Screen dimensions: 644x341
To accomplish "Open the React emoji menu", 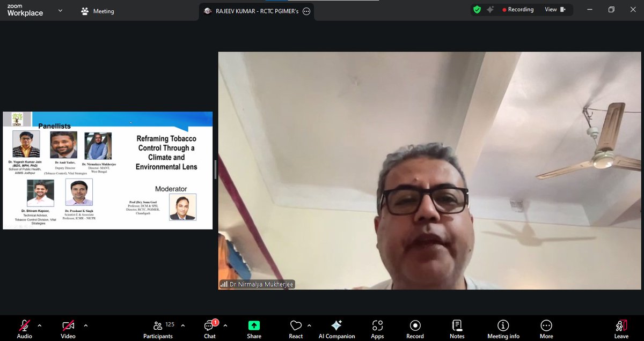I will click(x=296, y=329).
